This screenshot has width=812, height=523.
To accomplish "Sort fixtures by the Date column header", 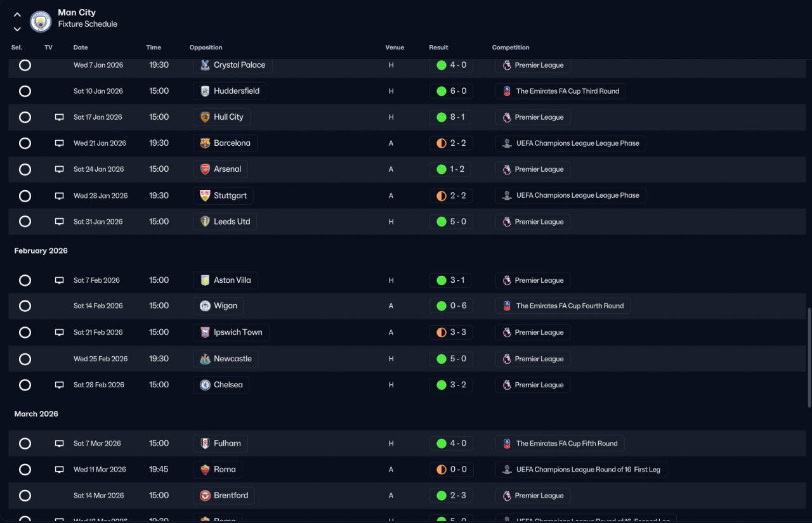I will click(81, 48).
